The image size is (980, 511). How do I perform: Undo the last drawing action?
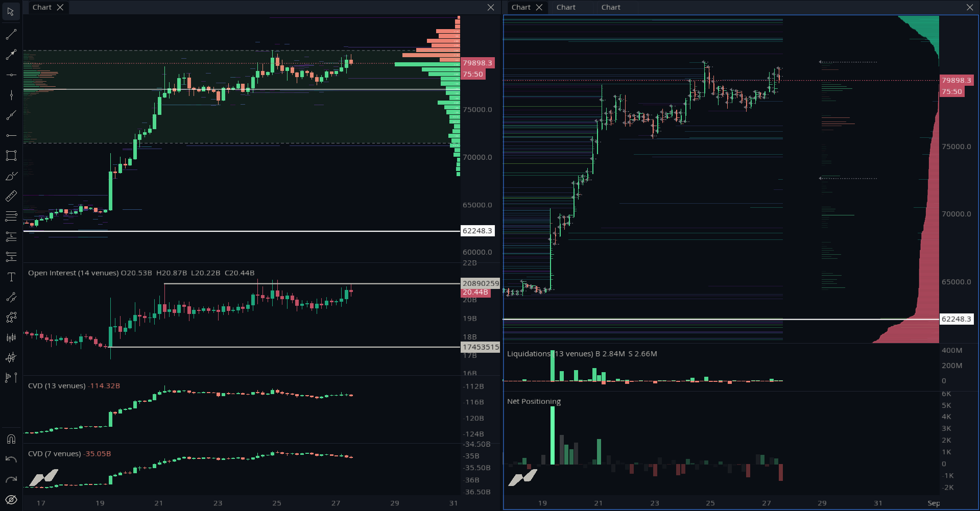[x=11, y=459]
